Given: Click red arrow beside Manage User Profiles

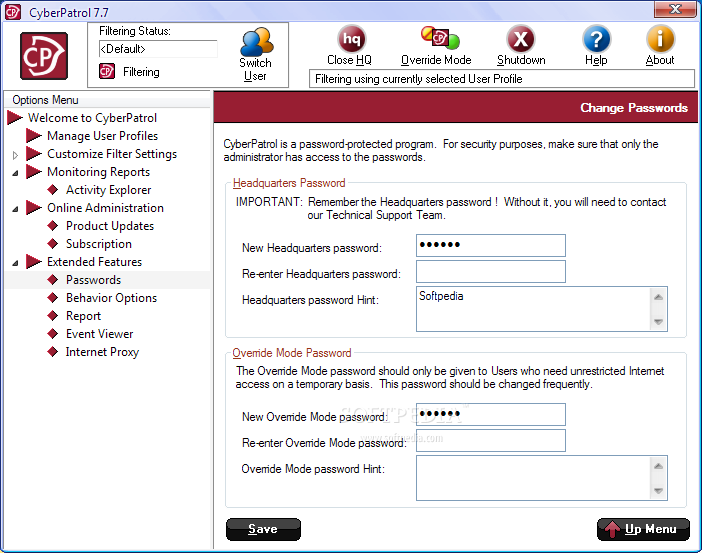Looking at the screenshot, I should pos(34,136).
